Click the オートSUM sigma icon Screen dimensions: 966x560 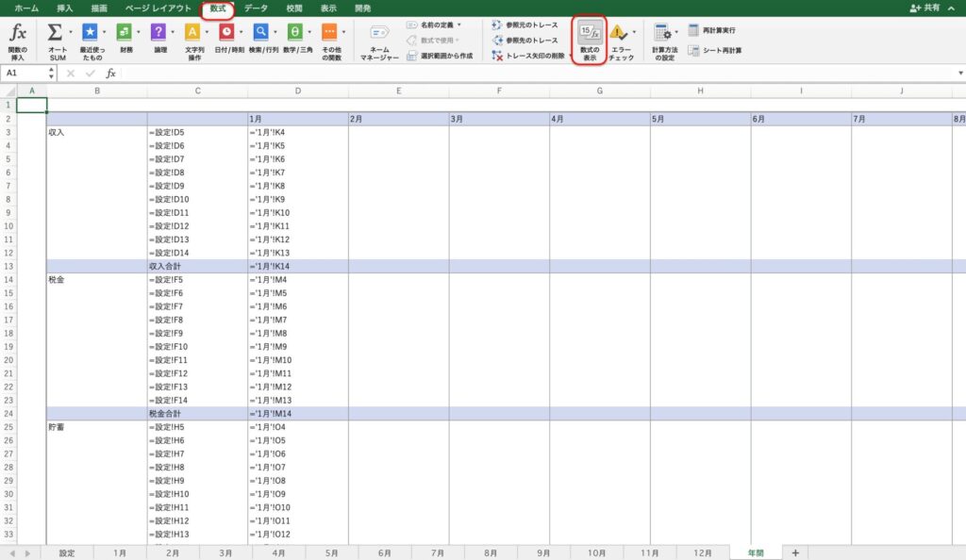click(56, 33)
